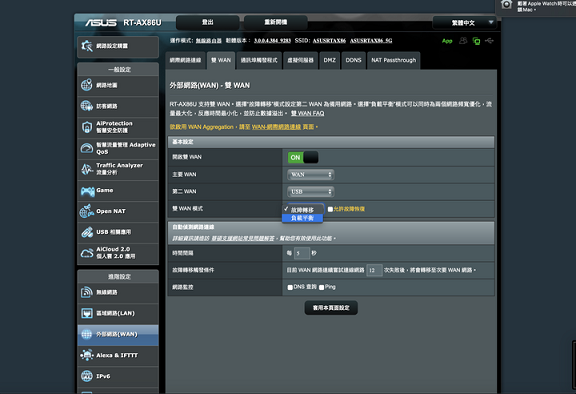This screenshot has width=576, height=394.
Task: Turn off the dual WAN switch
Action: [303, 158]
